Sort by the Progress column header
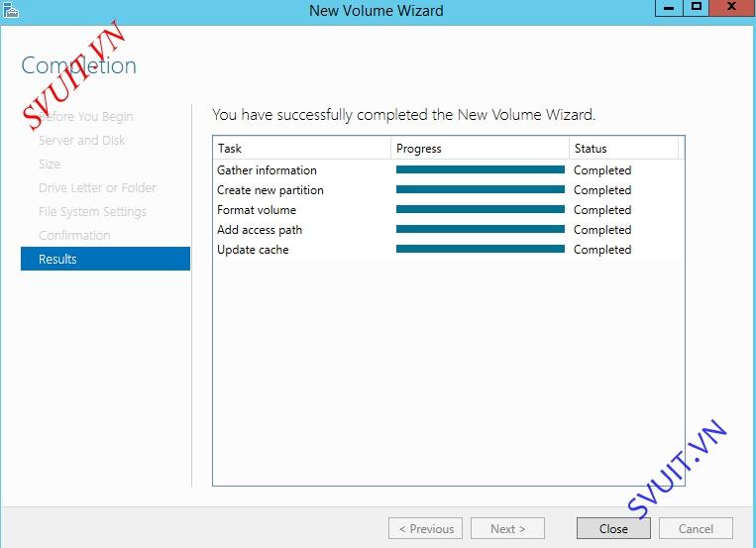Viewport: 756px width, 548px height. [480, 148]
